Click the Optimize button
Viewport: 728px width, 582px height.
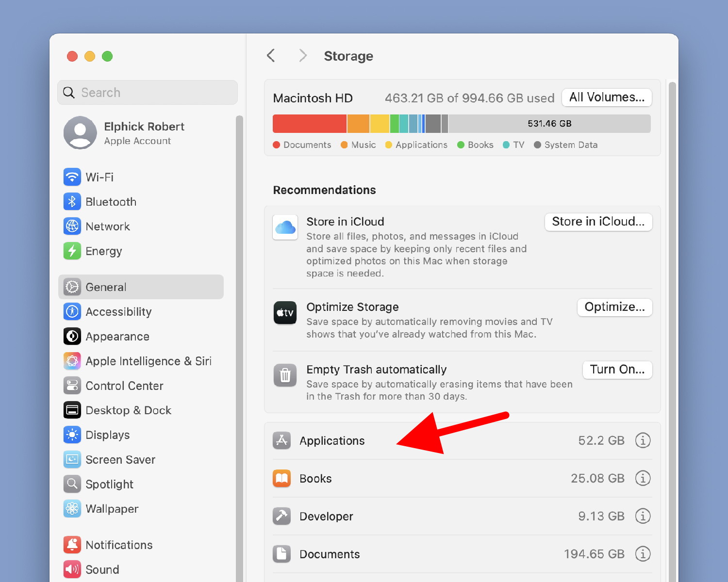coord(615,307)
